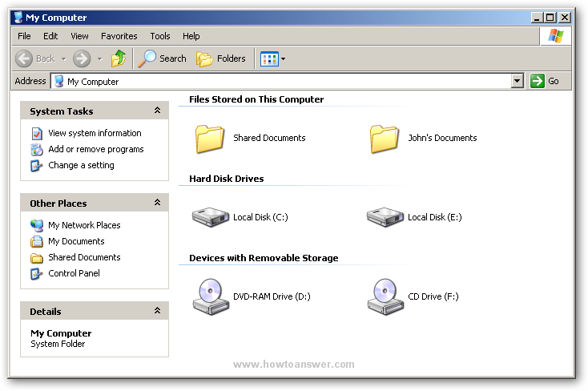Toggle the Folders pane button
This screenshot has height=391, width=588.
point(221,59)
